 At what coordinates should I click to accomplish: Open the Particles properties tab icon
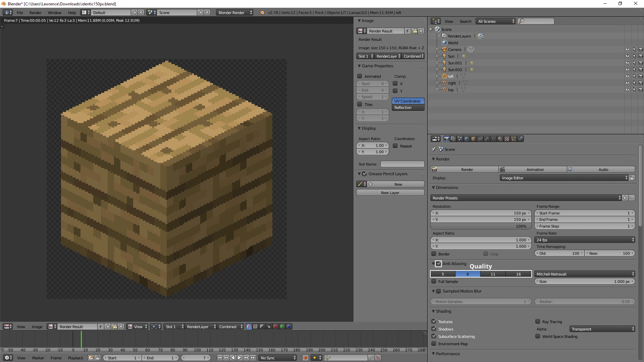pyautogui.click(x=514, y=139)
